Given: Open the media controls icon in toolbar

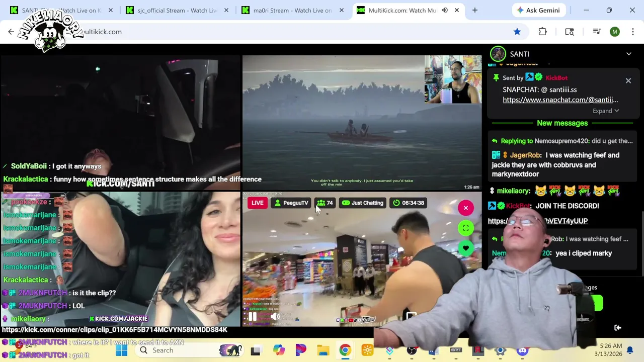Looking at the screenshot, I should click(597, 32).
